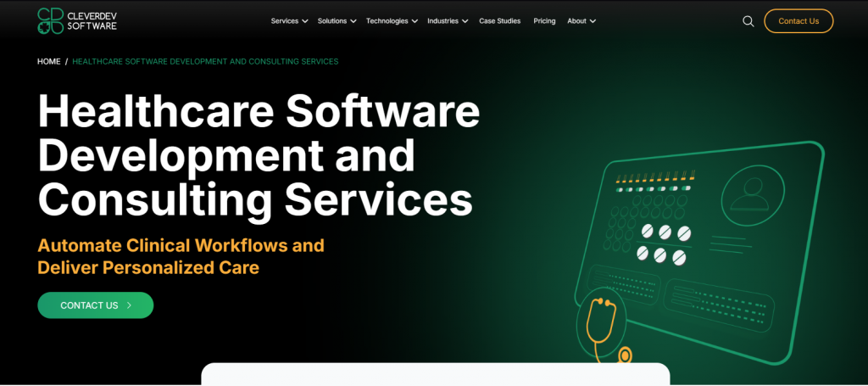868x386 pixels.
Task: Open the Industries dropdown arrow
Action: click(x=465, y=21)
